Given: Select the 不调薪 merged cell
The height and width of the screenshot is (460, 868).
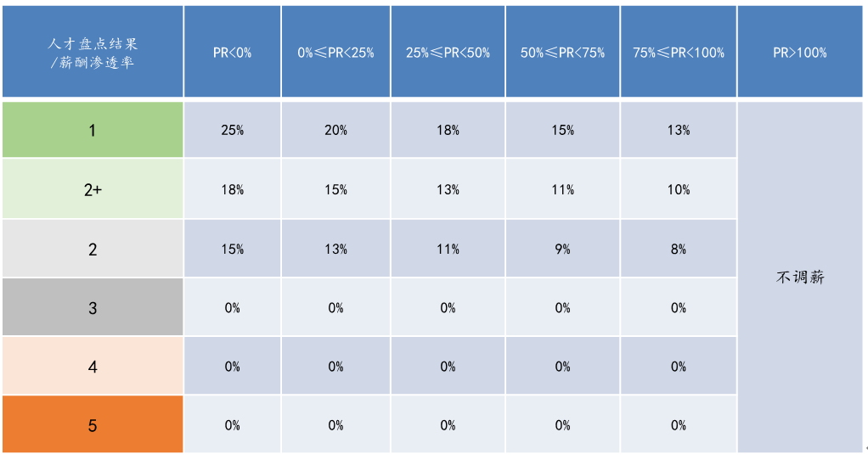Looking at the screenshot, I should pyautogui.click(x=800, y=277).
